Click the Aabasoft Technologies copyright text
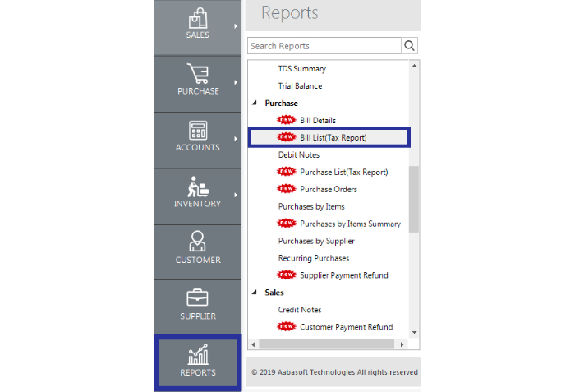The width and height of the screenshot is (575, 392). [x=334, y=372]
